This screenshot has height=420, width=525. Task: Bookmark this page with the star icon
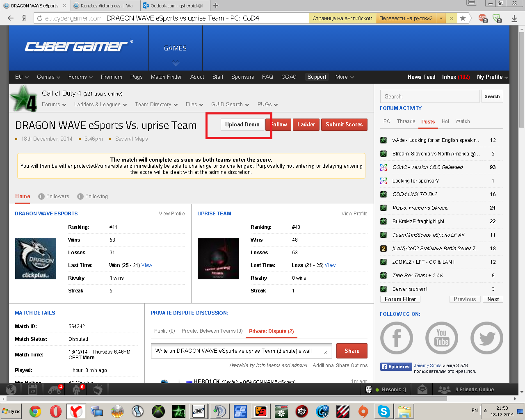[x=463, y=18]
